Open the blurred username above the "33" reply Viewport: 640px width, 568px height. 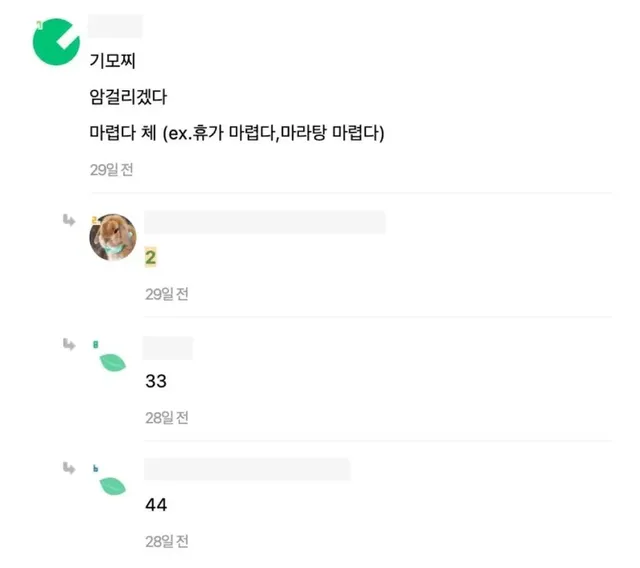pos(167,347)
